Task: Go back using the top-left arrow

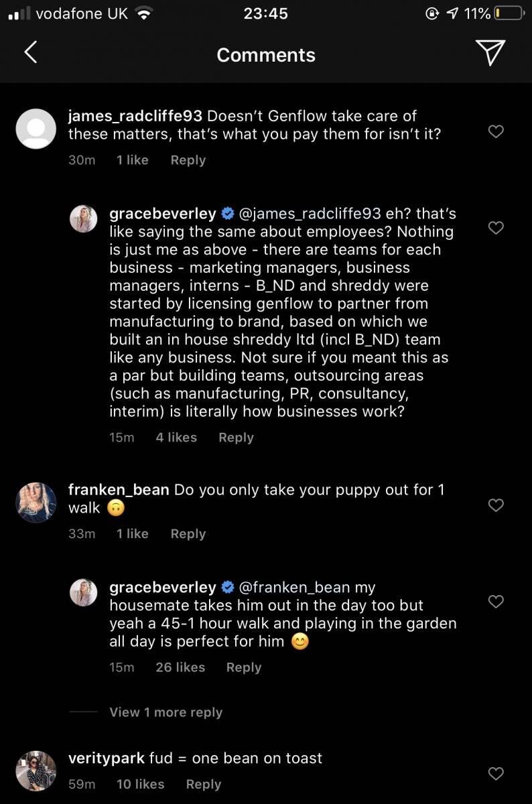Action: click(30, 52)
